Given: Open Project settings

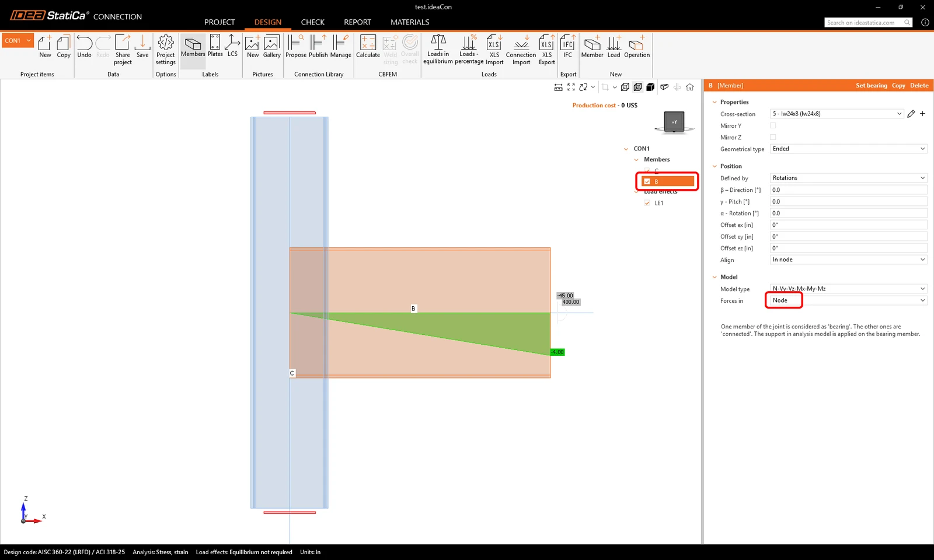Looking at the screenshot, I should click(166, 50).
